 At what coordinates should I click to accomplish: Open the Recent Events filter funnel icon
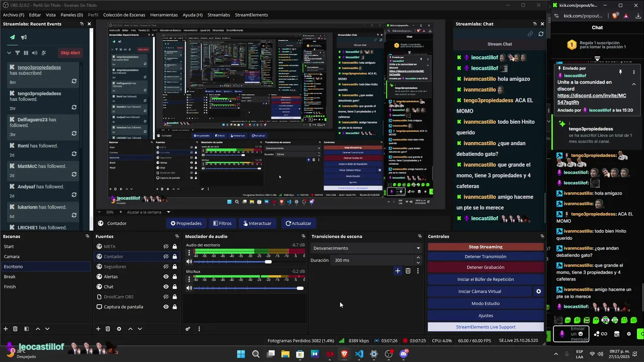coord(18,53)
